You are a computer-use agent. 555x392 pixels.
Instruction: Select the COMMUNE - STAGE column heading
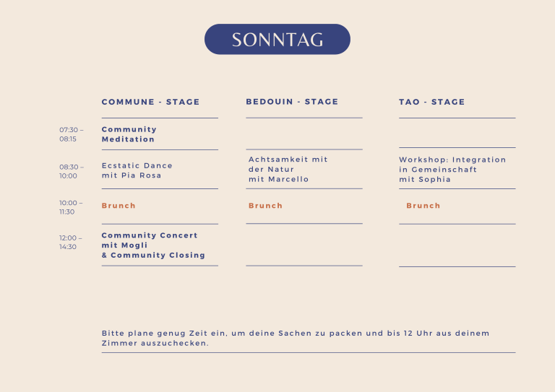[150, 102]
